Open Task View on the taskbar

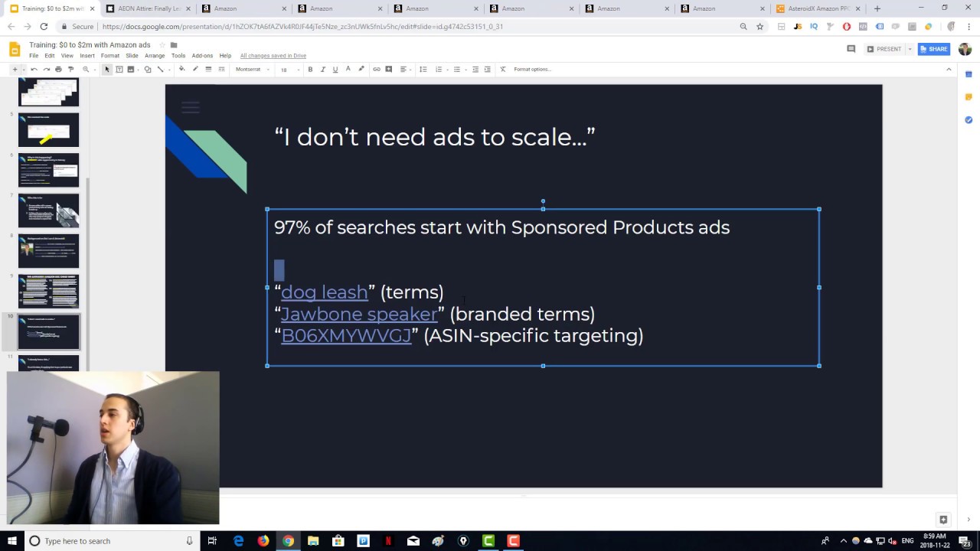(212, 541)
